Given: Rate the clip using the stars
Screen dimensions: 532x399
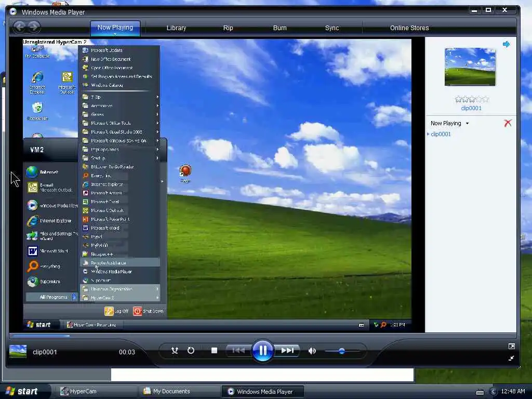Looking at the screenshot, I should (472, 99).
